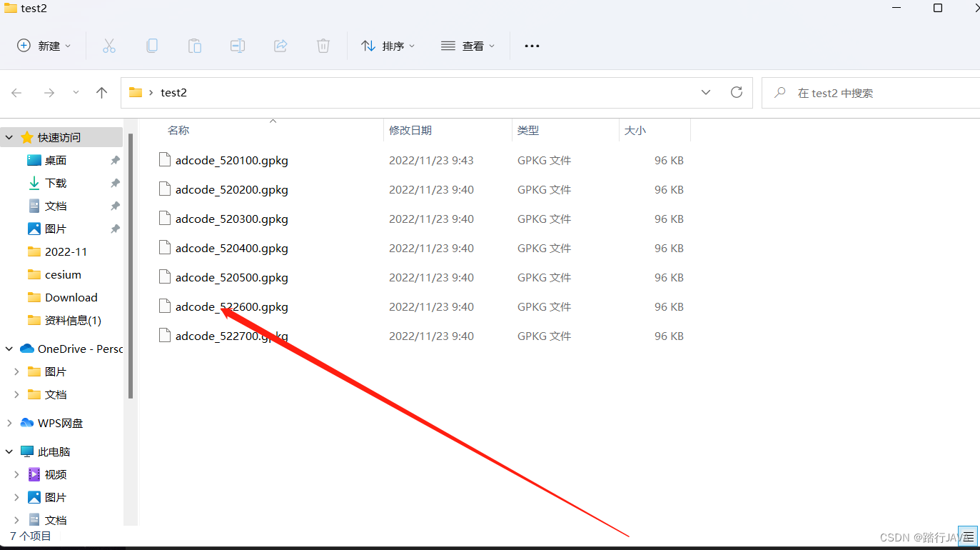Screen dimensions: 980x550
Task: Select file adcode_520200.gpkg
Action: [232, 190]
